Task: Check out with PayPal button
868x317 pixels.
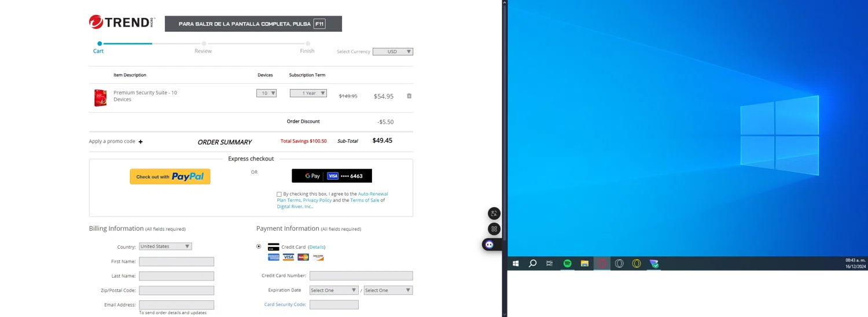Action: [x=170, y=176]
